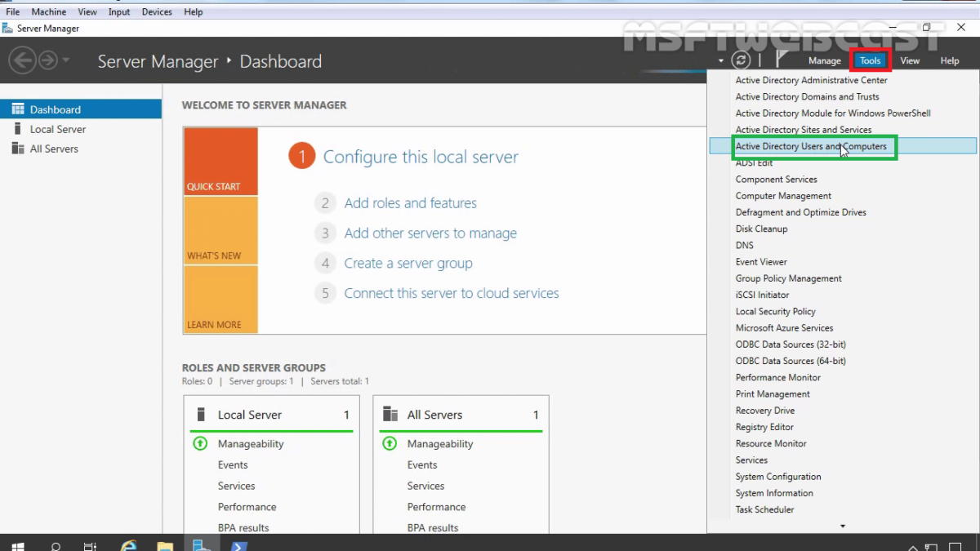Click Add other servers to manage
980x551 pixels.
[430, 233]
